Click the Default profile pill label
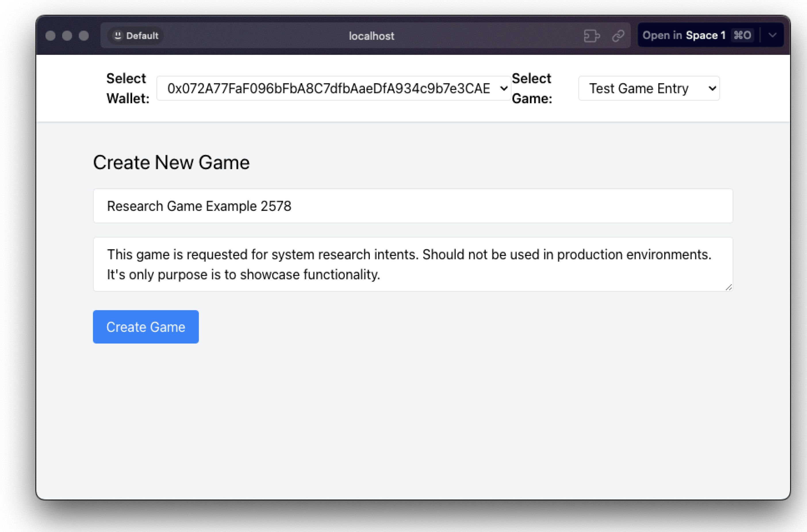The height and width of the screenshot is (532, 807). (x=142, y=36)
